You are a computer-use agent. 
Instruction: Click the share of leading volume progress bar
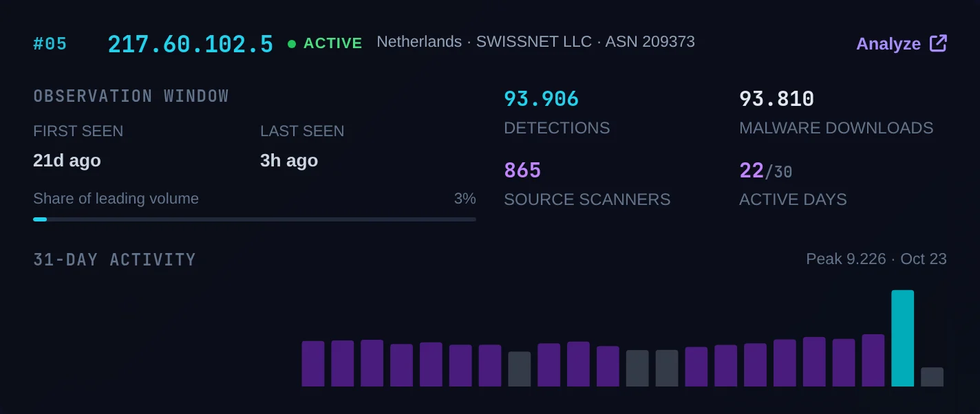coord(255,219)
